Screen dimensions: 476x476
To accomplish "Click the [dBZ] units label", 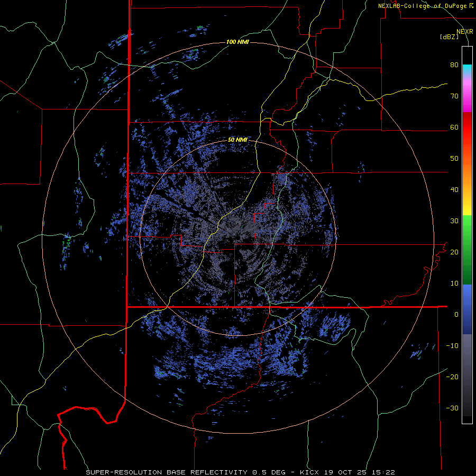I will click(449, 36).
